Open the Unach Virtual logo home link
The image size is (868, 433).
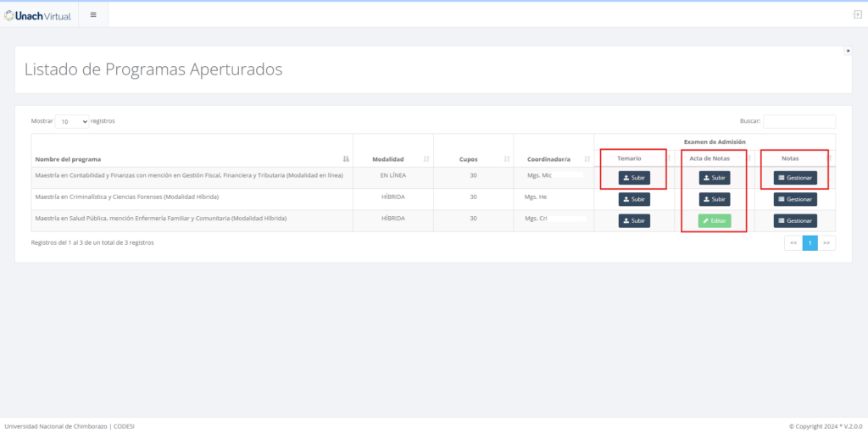point(38,15)
